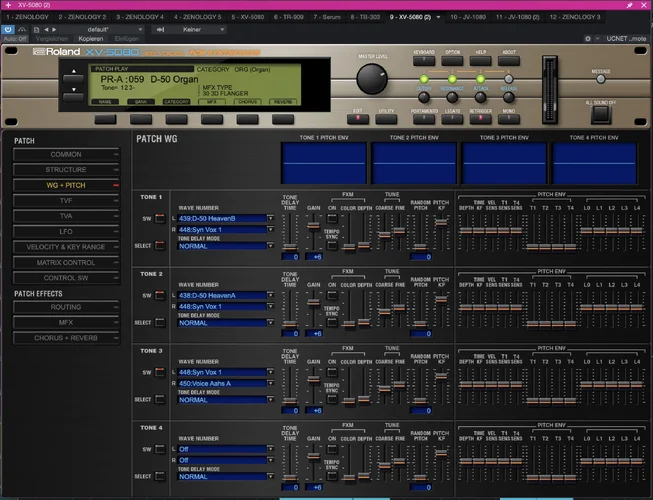This screenshot has height=500, width=653.
Task: Click the Master Level knob
Action: point(372,79)
